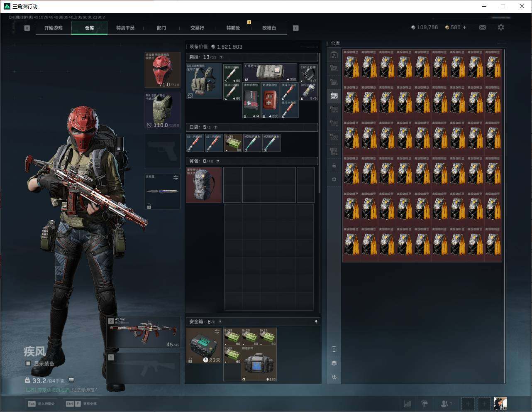Show help for 胸挂 chest rig capacity

221,57
